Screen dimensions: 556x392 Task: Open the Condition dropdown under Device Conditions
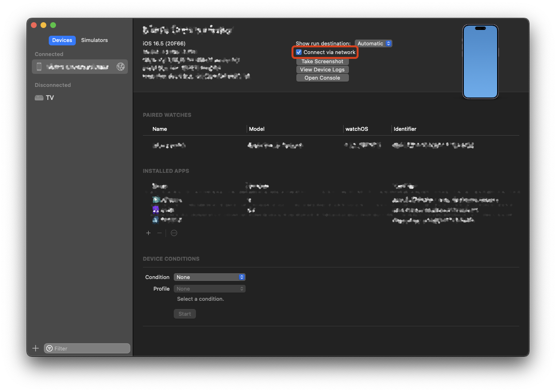click(209, 277)
